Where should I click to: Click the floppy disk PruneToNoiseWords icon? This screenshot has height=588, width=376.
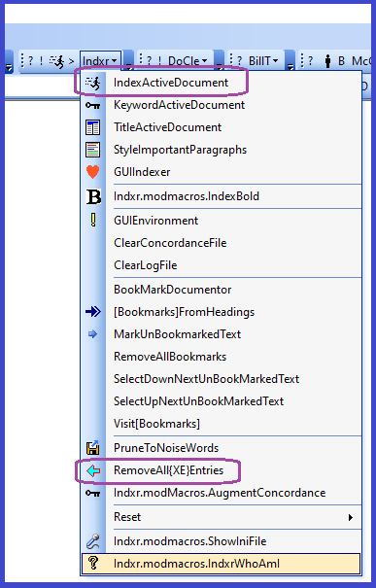92,448
